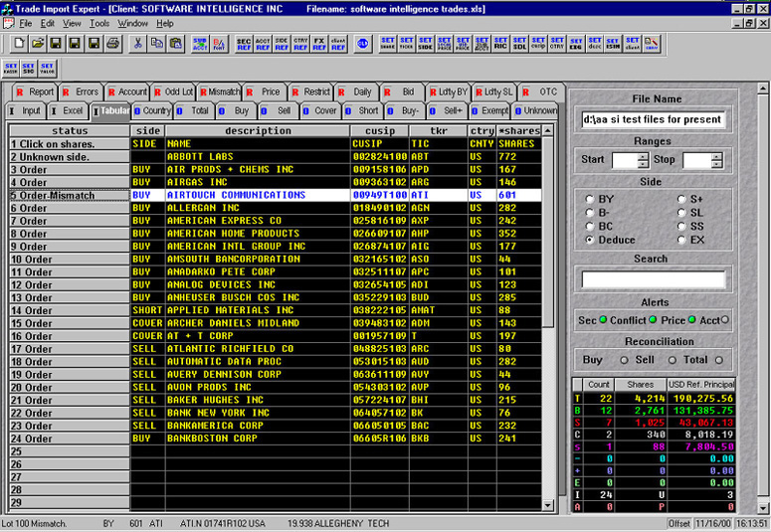The width and height of the screenshot is (771, 532).
Task: Select the BY side radio button
Action: pyautogui.click(x=590, y=199)
